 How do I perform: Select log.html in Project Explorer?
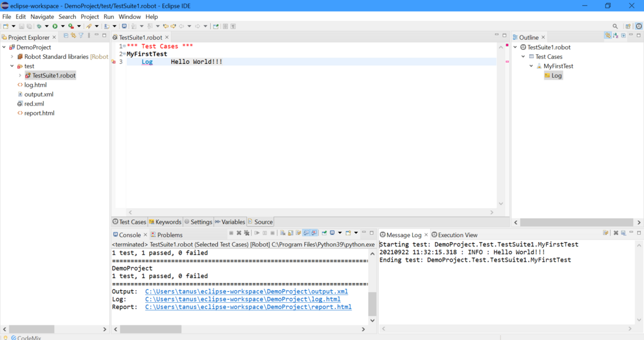coord(35,85)
